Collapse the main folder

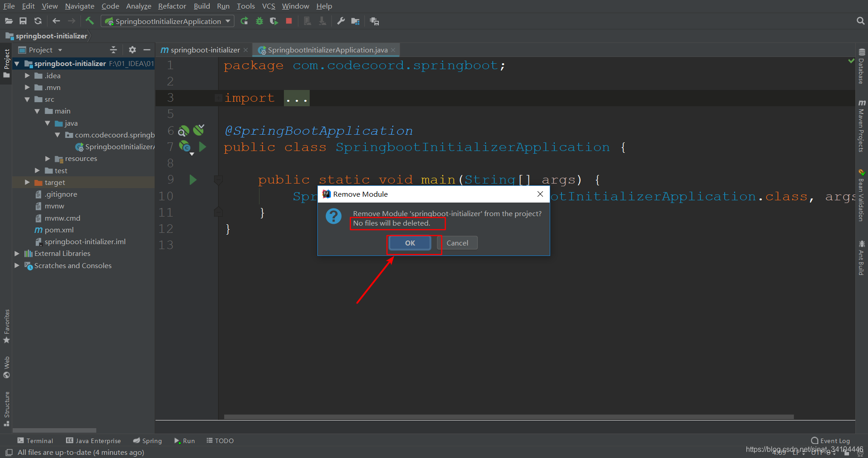pos(37,111)
